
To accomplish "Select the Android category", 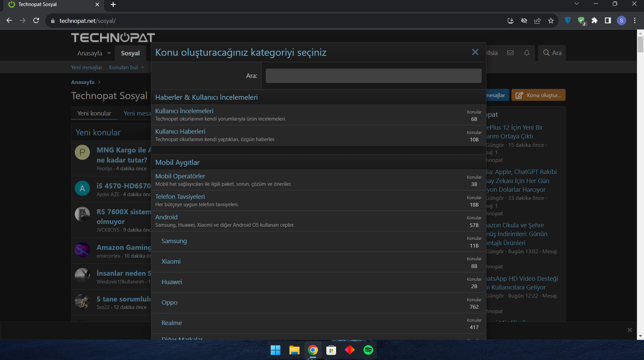I will [166, 217].
